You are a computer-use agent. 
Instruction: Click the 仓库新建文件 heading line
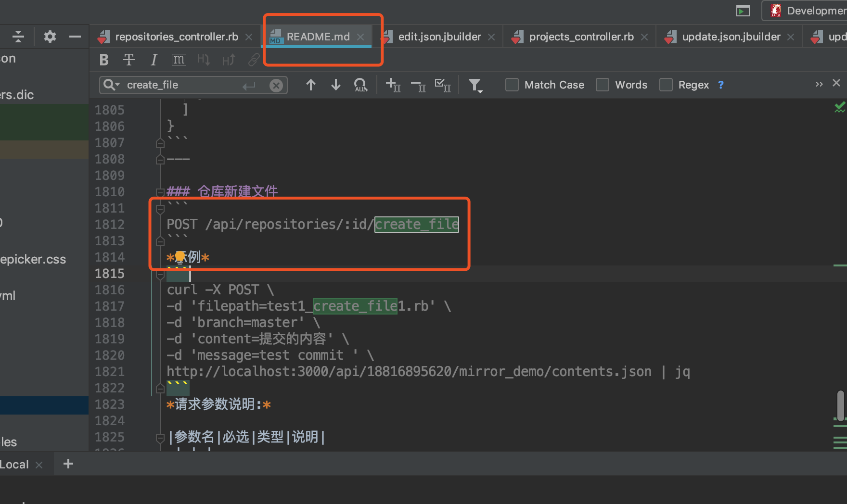222,192
